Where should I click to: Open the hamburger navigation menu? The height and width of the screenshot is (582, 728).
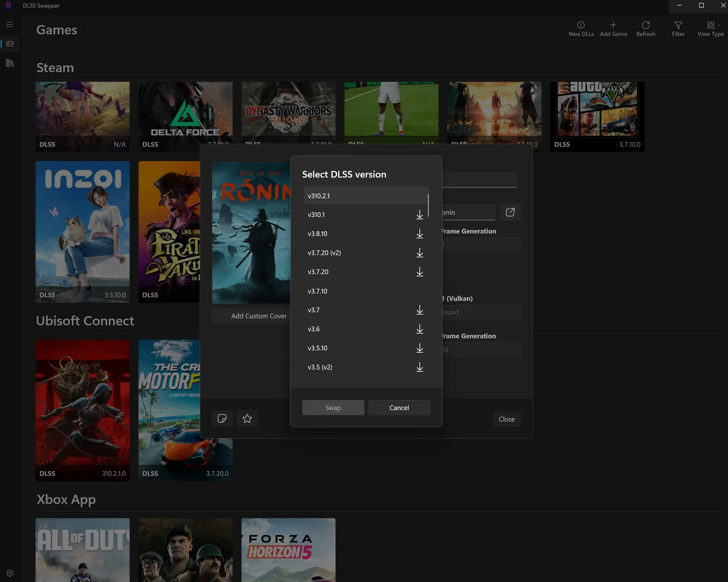coord(10,25)
